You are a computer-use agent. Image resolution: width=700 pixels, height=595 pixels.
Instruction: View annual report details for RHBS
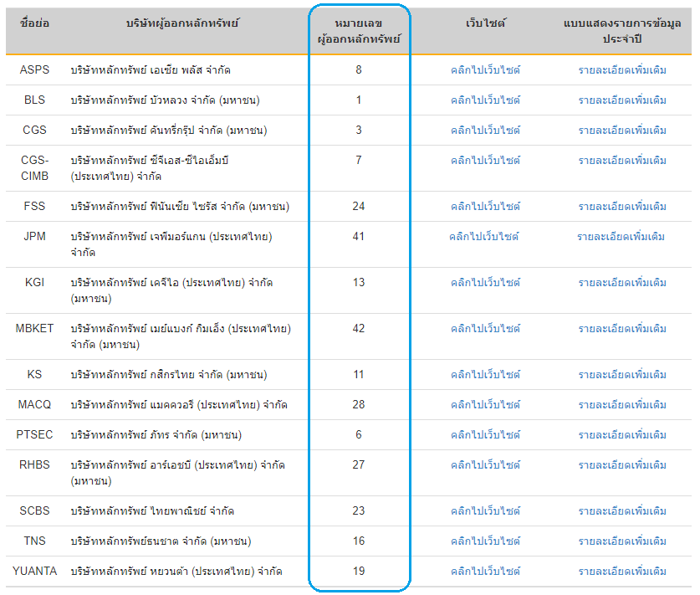[622, 465]
